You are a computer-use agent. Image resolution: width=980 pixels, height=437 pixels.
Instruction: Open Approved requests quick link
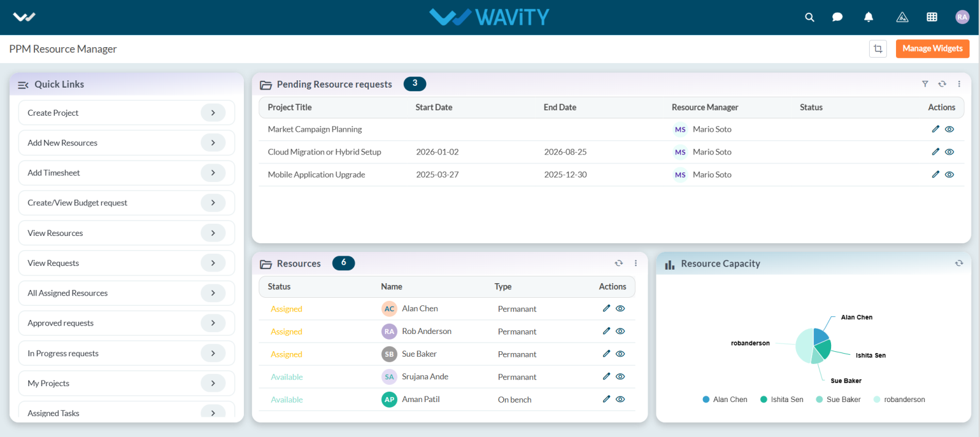[127, 323]
